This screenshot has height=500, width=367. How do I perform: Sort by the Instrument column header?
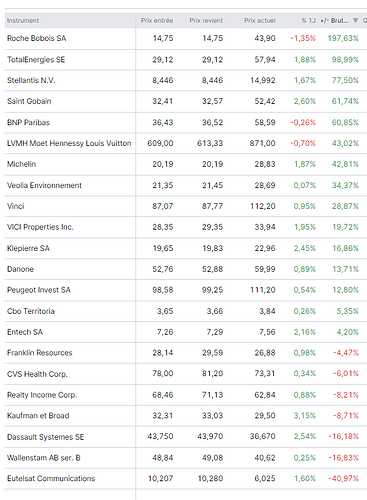(x=23, y=21)
